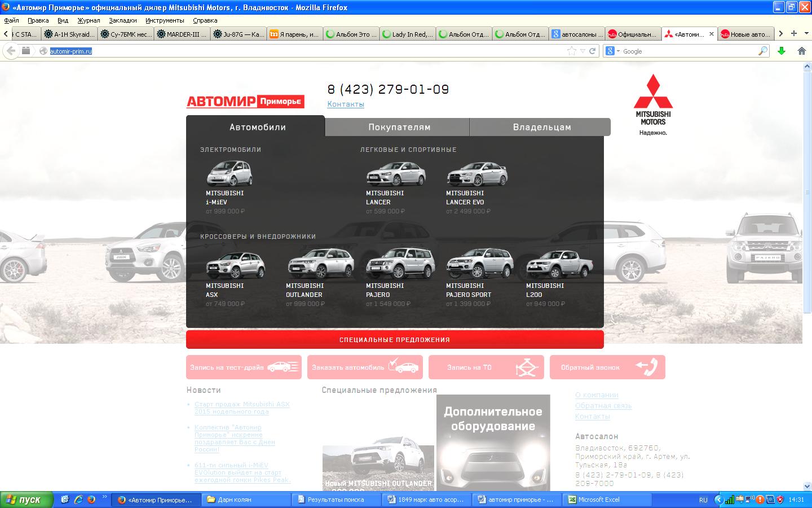Open the Правка menu
Screen dimensions: 812x508
click(38, 20)
